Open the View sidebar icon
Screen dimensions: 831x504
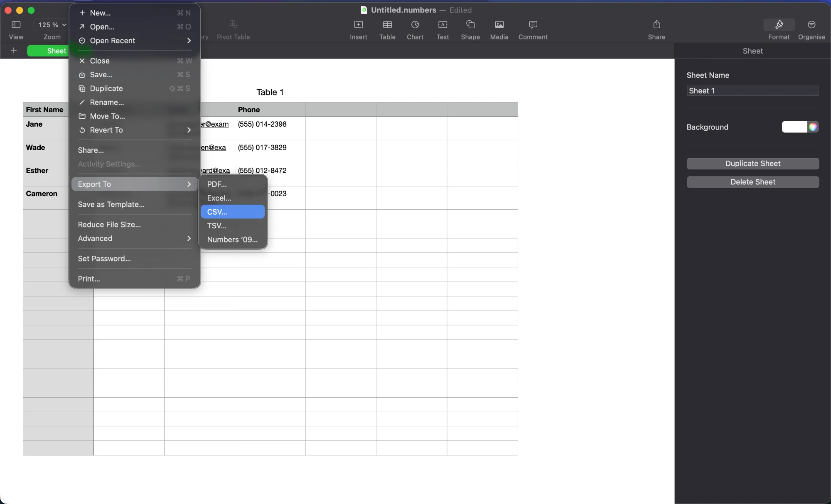16,25
